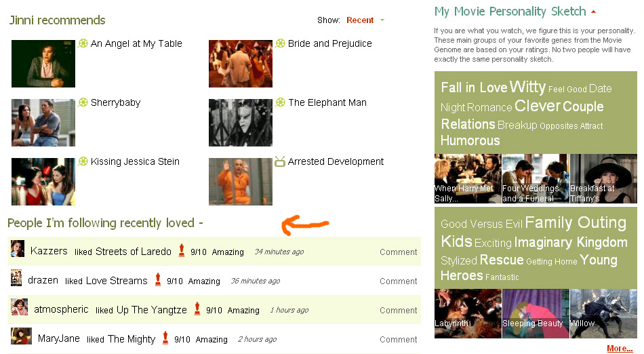644x354 pixels.
Task: Click film reel icon next to Sherrybaby
Action: pos(83,102)
